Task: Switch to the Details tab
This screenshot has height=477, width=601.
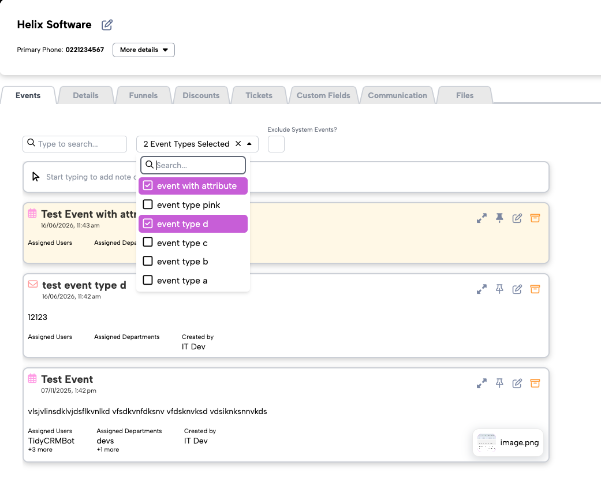Action: tap(85, 95)
